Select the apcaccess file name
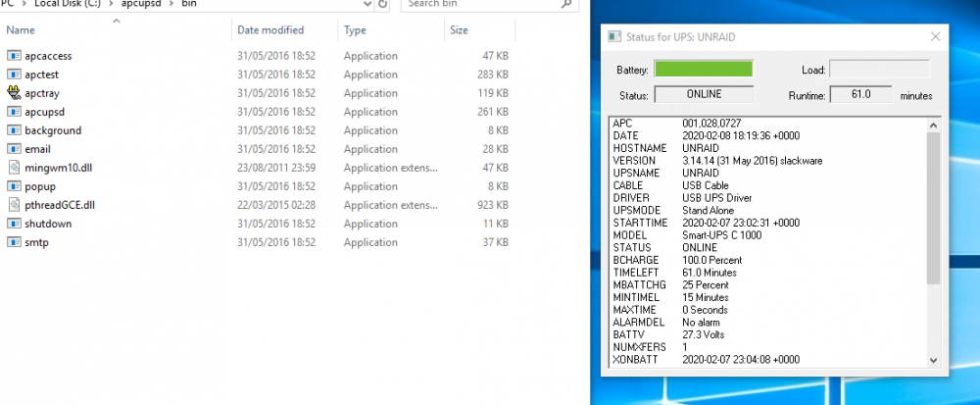This screenshot has width=980, height=405. pyautogui.click(x=48, y=56)
